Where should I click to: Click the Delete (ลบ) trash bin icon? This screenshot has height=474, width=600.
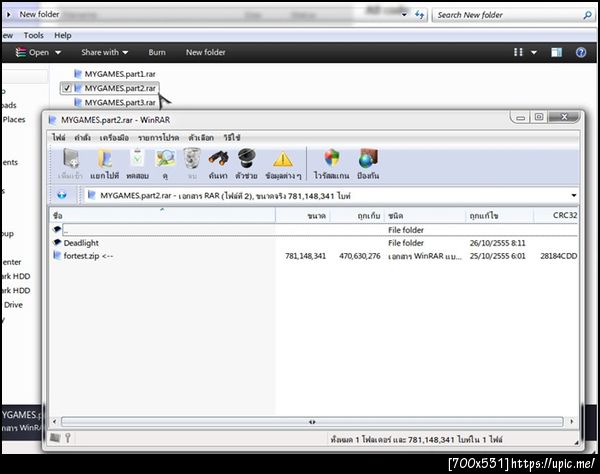[192, 159]
